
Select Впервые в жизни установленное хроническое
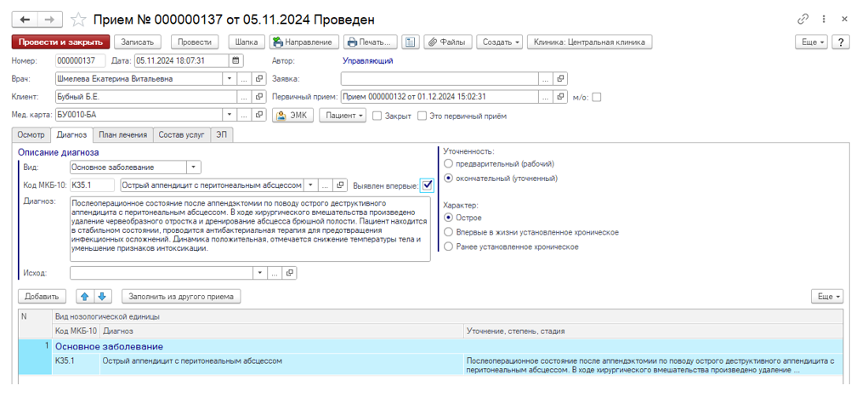click(448, 232)
